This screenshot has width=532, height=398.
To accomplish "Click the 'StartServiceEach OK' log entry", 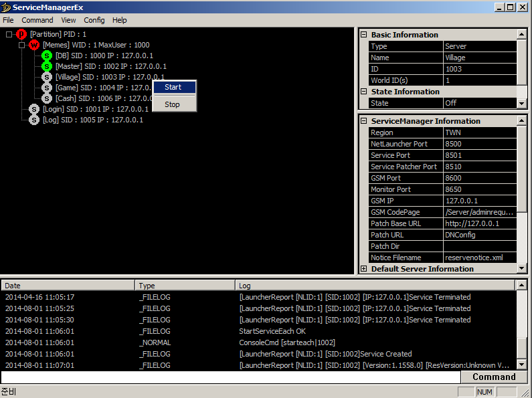I will 272,331.
